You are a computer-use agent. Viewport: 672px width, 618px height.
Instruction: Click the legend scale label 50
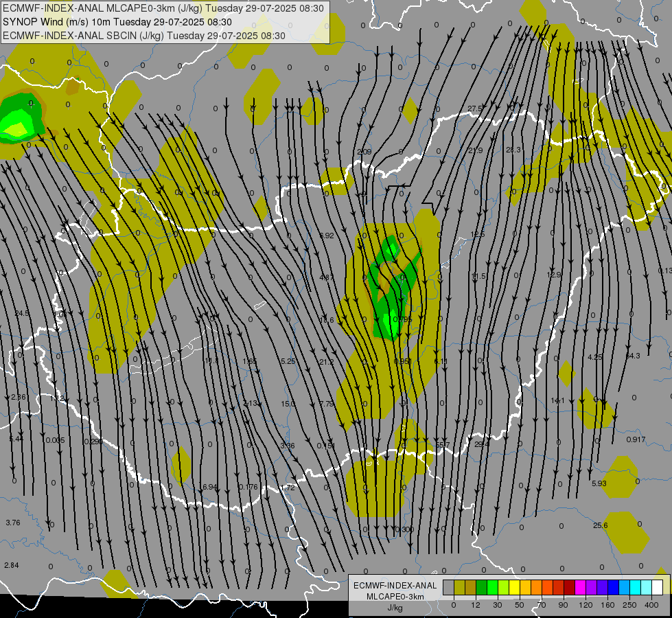[520, 605]
